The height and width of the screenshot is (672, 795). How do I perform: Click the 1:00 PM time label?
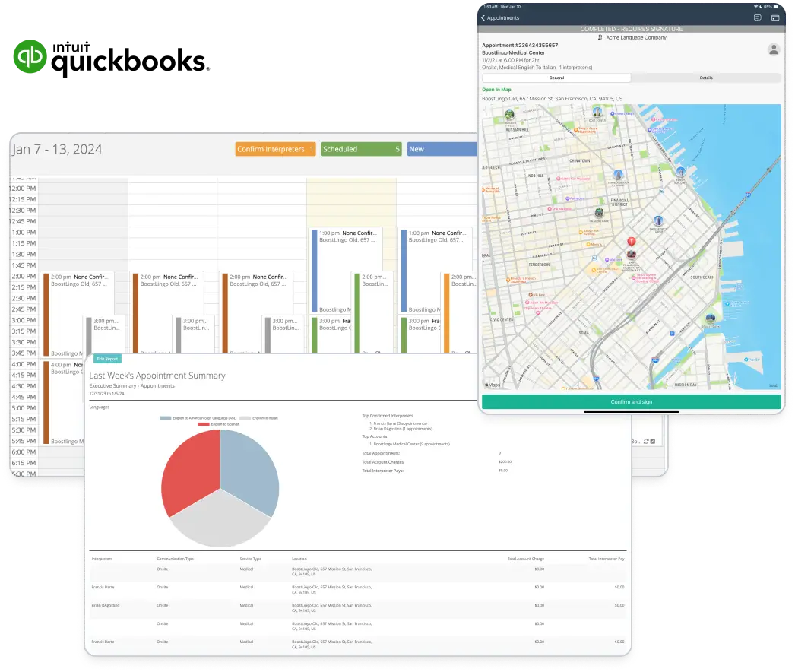24,233
